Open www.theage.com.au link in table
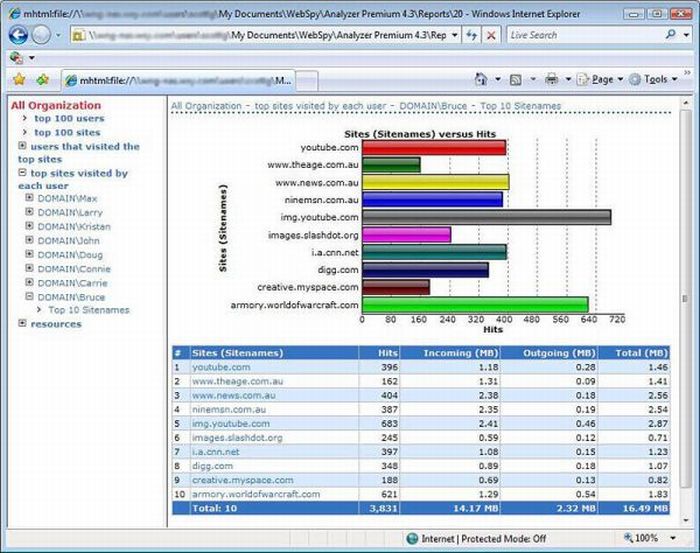 coord(238,381)
